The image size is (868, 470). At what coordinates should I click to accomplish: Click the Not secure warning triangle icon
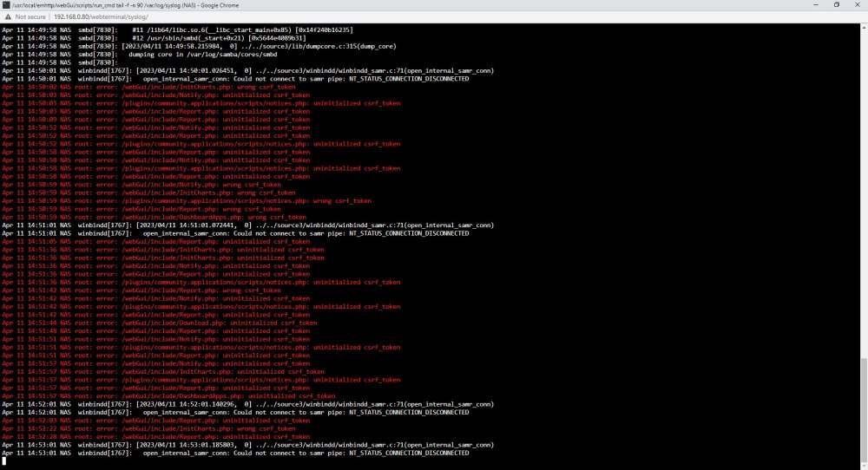point(8,17)
